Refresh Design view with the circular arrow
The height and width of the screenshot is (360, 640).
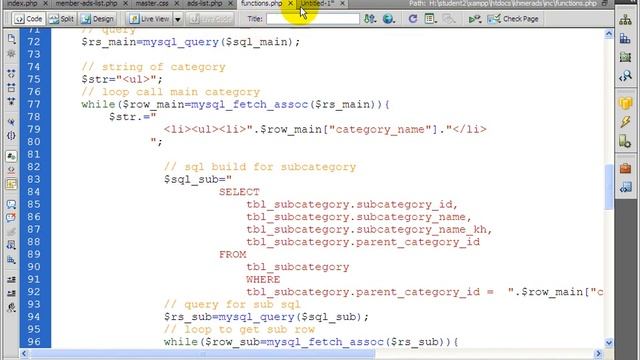pos(413,19)
